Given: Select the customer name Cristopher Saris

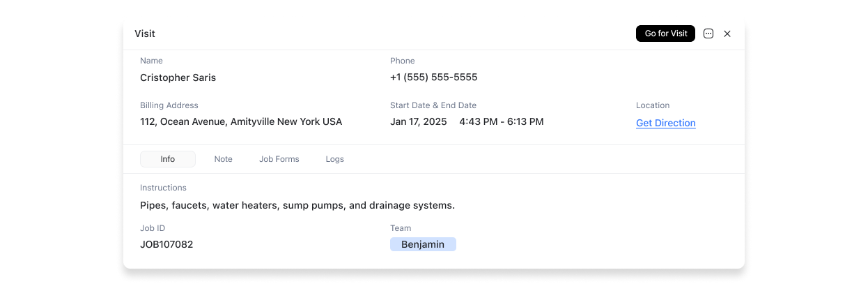Looking at the screenshot, I should [178, 77].
